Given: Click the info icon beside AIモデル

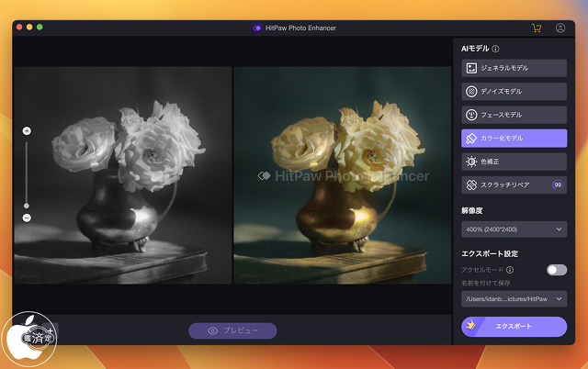Looking at the screenshot, I should 495,49.
